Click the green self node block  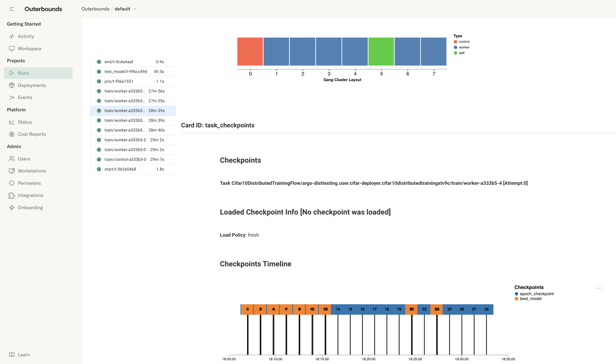(381, 52)
